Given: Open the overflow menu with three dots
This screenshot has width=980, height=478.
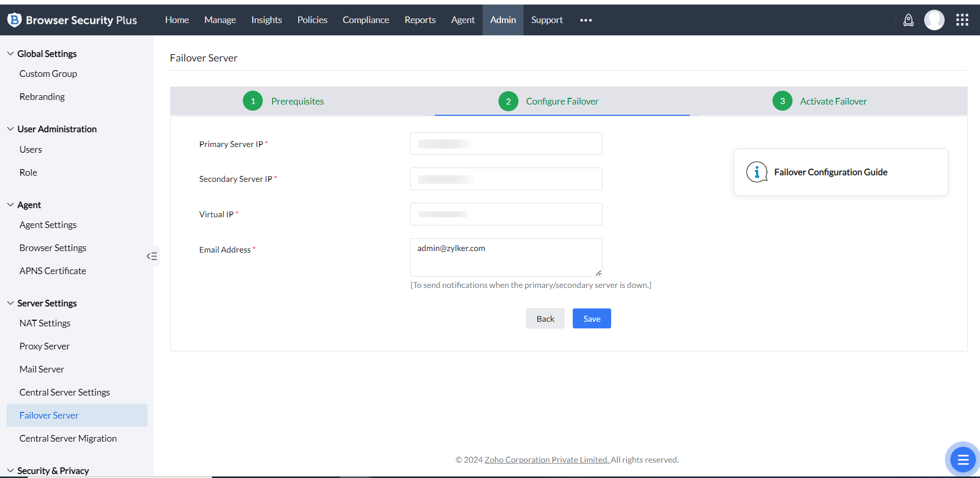Looking at the screenshot, I should coord(586,20).
